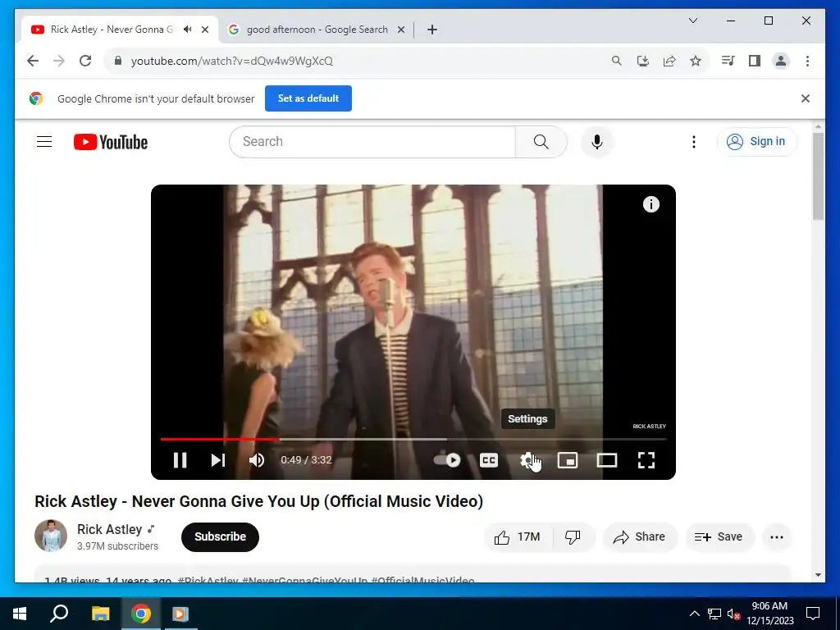
Task: Seek on the video progress bar
Action: (x=413, y=440)
